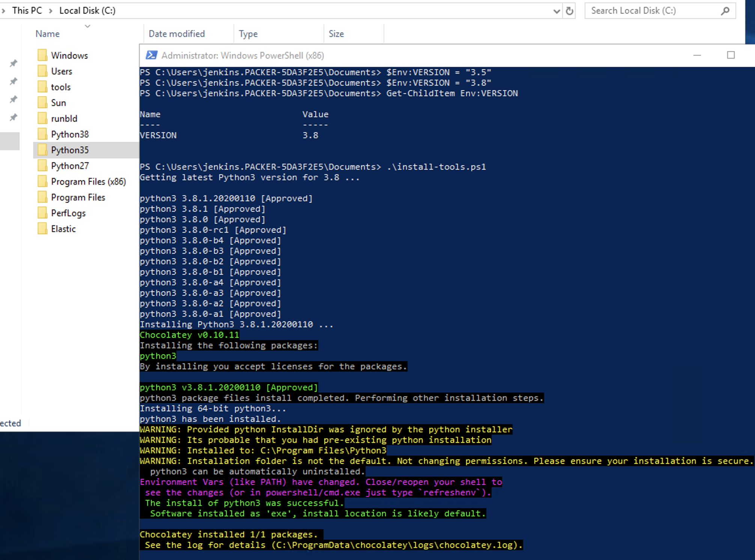This screenshot has width=755, height=560.
Task: Click This PC breadcrumb
Action: 27,11
